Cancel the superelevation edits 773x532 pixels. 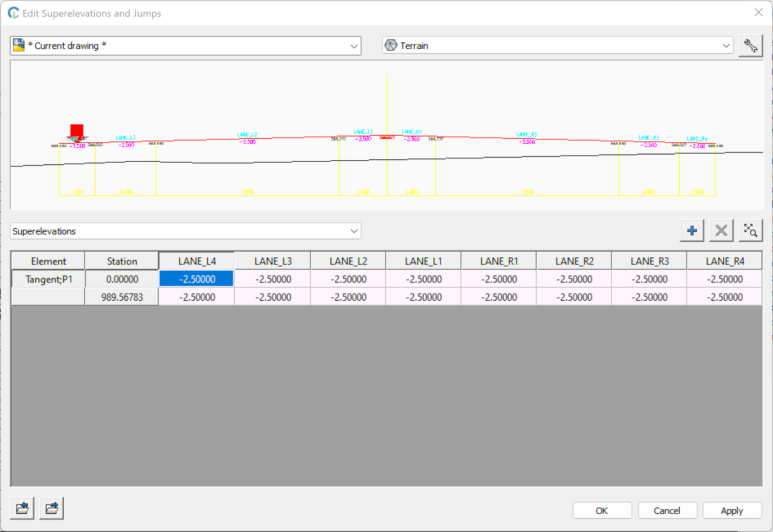[x=667, y=511]
